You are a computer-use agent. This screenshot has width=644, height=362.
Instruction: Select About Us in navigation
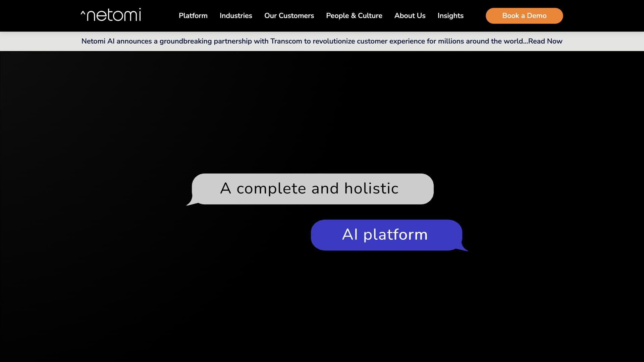pyautogui.click(x=410, y=16)
